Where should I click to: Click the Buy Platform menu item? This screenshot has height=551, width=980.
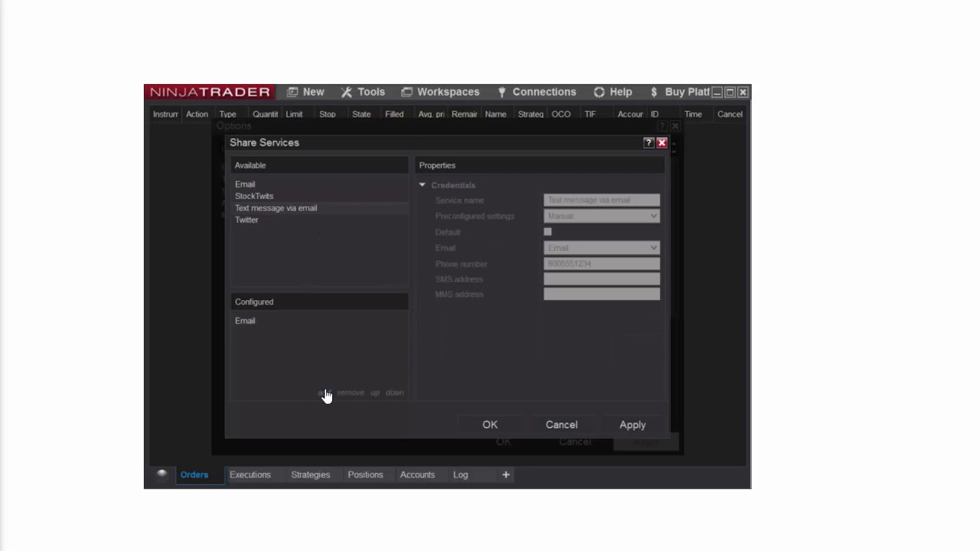(x=679, y=92)
